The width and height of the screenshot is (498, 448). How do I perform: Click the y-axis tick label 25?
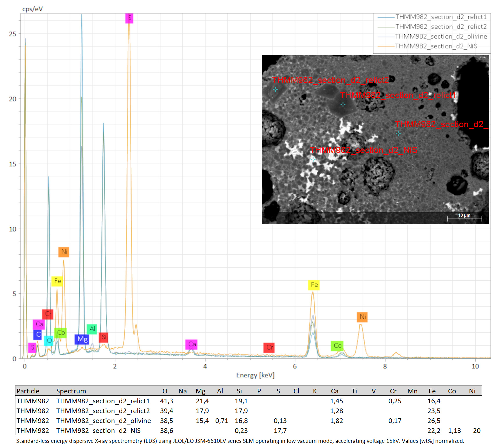tap(13, 34)
